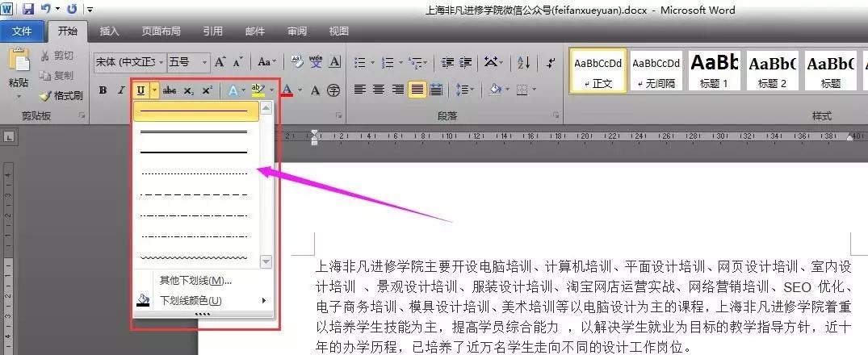Click the Asian Layout icon
The image size is (868, 355).
[x=490, y=62]
